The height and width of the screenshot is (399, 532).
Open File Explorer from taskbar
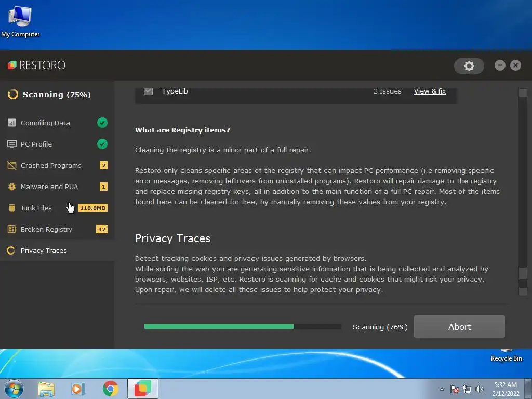coord(46,389)
